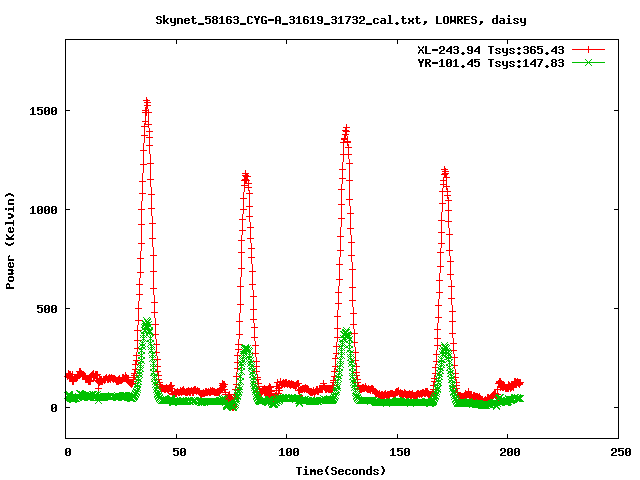The height and width of the screenshot is (480, 640).
Task: Click the fourth red peak near 172 seconds
Action: coord(445,171)
